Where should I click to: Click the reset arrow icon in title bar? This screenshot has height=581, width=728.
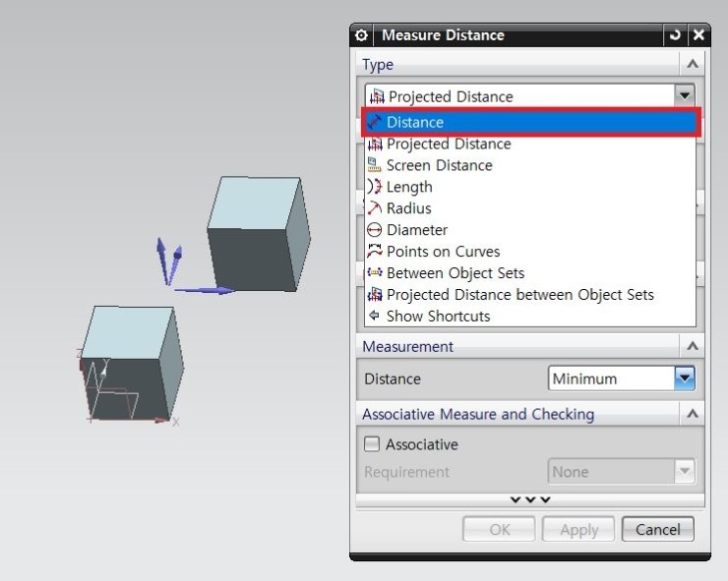[x=675, y=35]
